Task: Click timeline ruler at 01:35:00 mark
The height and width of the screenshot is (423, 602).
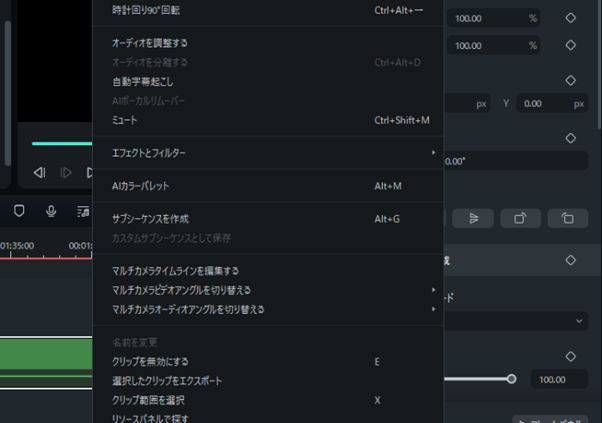Action: 17,246
